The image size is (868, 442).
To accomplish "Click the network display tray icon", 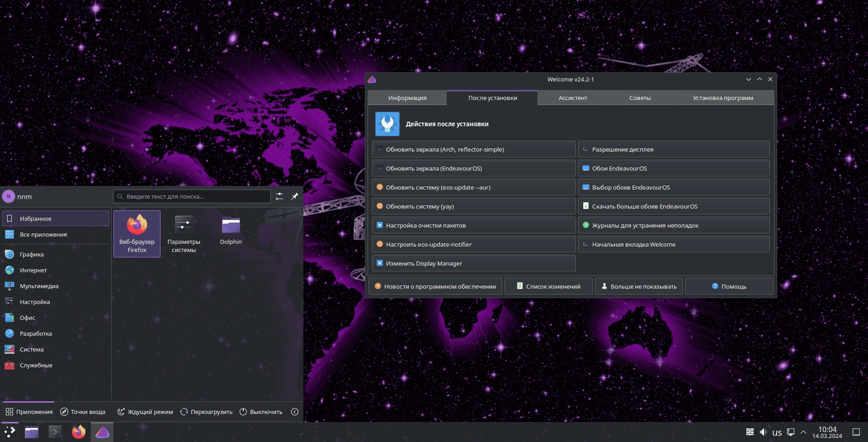I will [x=791, y=432].
